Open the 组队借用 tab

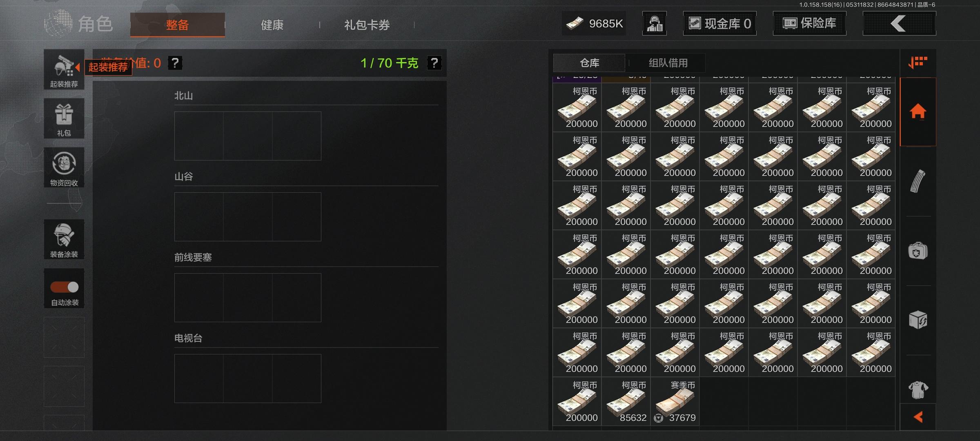668,63
